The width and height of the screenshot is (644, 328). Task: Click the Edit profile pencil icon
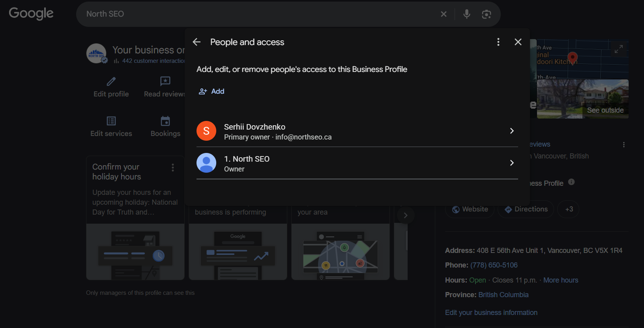(111, 81)
